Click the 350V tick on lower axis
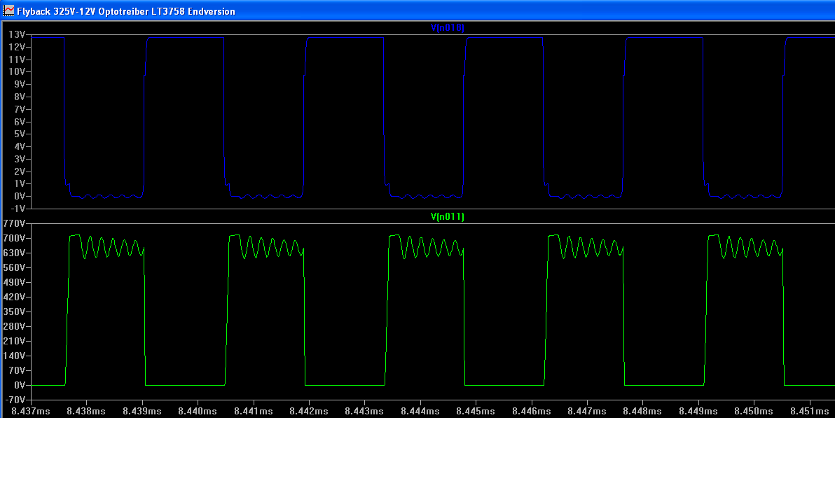 (15, 311)
